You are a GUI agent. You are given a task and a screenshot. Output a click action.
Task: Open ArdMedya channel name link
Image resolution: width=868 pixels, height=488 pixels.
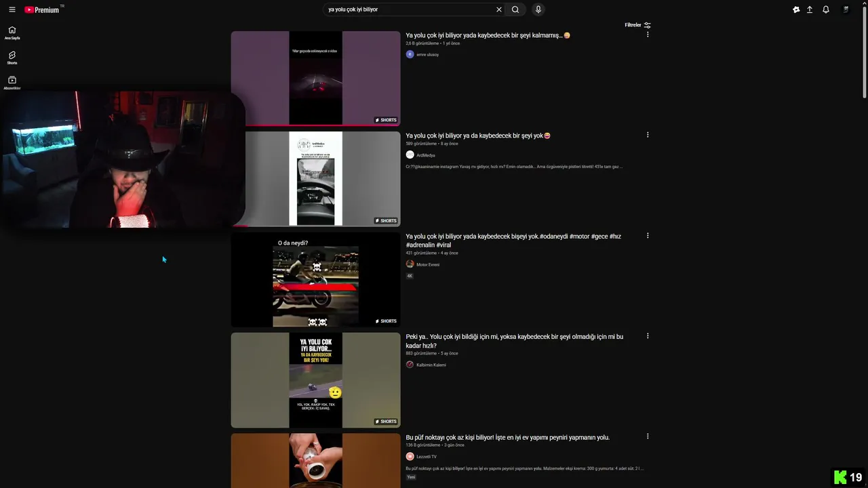coord(426,156)
